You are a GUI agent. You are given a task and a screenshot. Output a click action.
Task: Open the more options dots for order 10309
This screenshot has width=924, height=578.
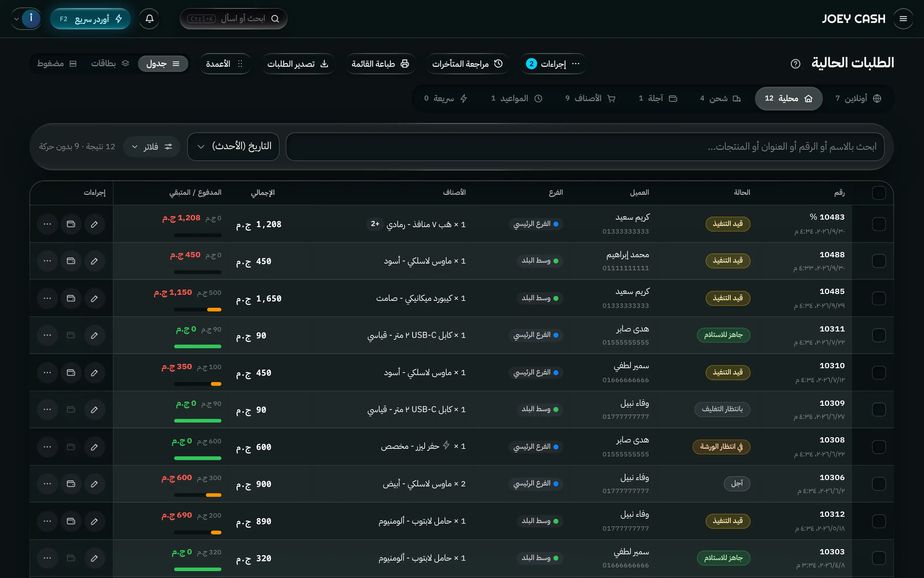(x=47, y=410)
